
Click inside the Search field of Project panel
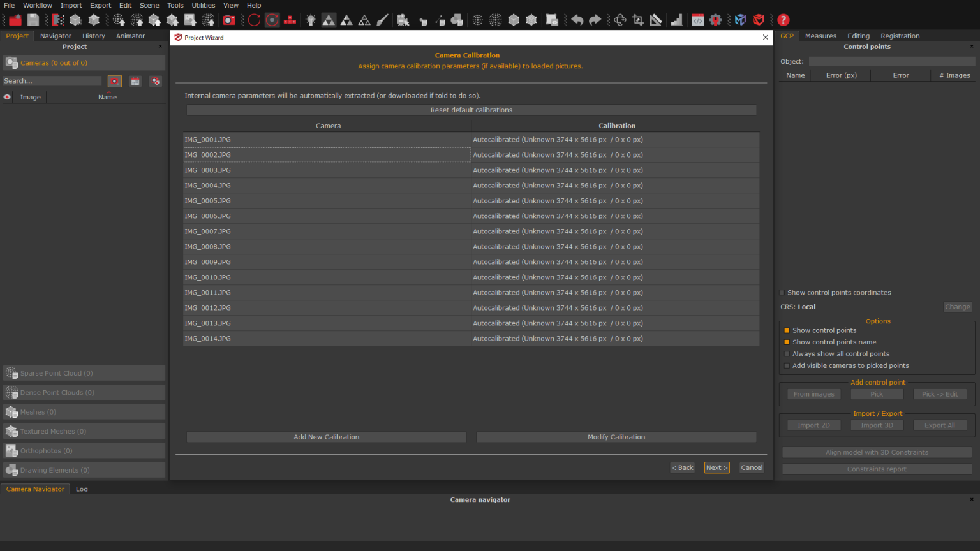tap(51, 80)
